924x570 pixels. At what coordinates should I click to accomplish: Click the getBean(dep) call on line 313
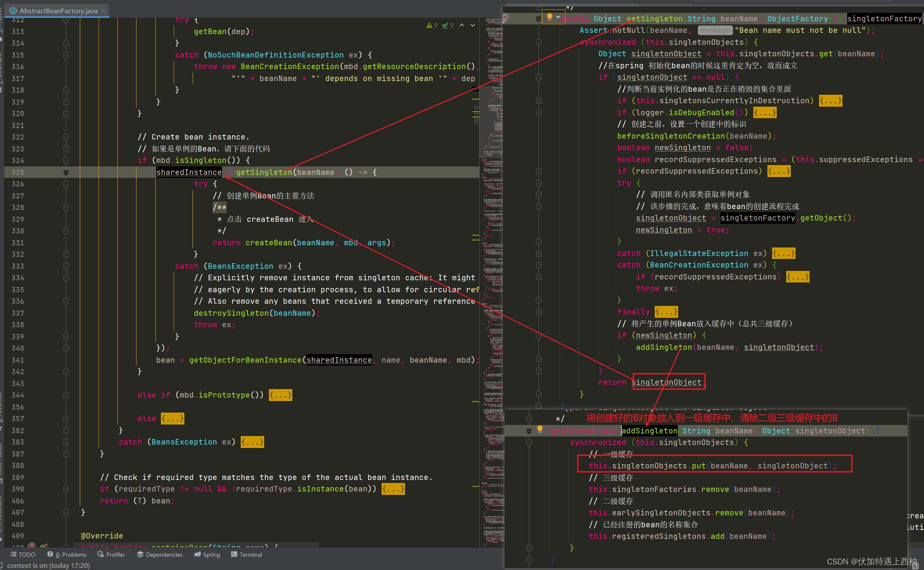click(x=222, y=32)
